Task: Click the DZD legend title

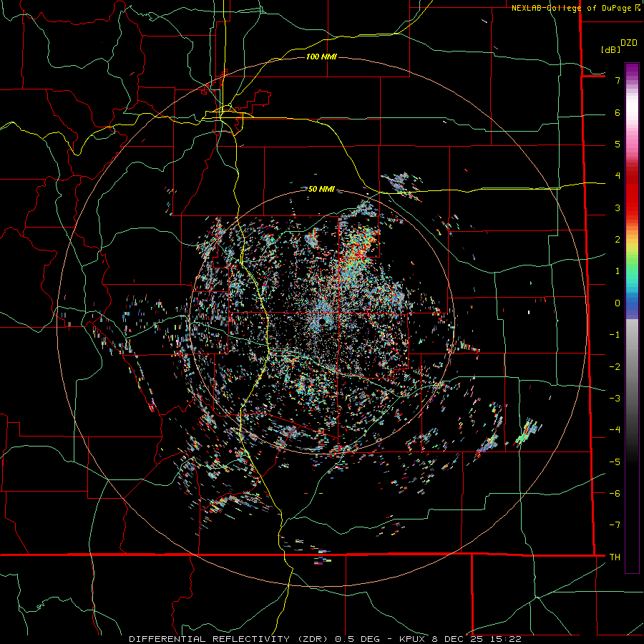Action: [629, 43]
